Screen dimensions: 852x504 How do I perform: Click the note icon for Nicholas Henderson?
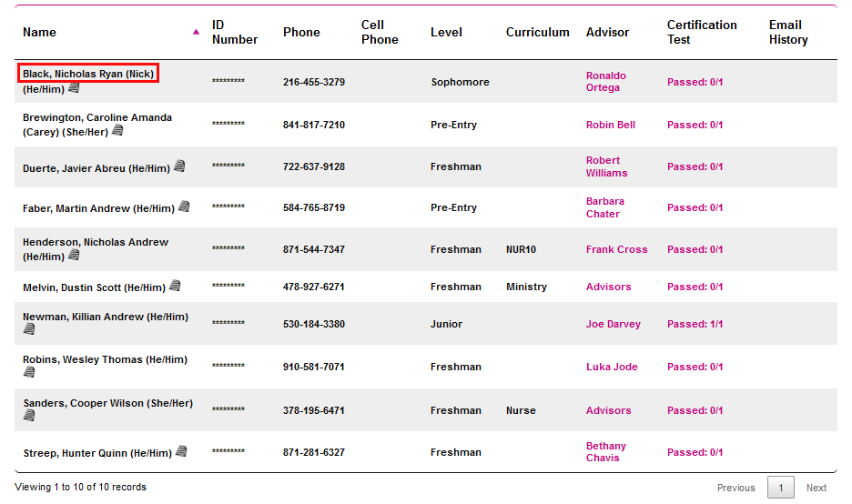(74, 256)
